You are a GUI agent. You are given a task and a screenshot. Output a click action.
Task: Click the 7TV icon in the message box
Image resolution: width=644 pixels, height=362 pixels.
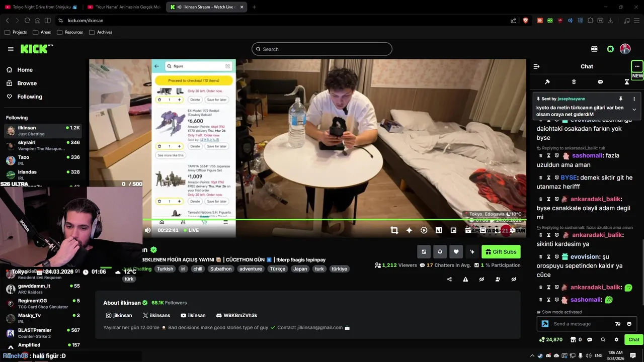618,324
